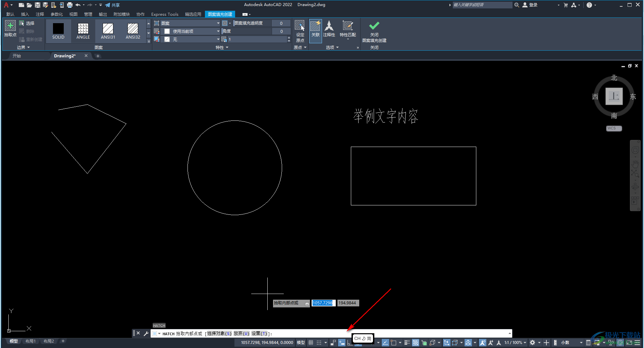Open the 注释 (Annotate) ribbon tab
The width and height of the screenshot is (644, 348).
coord(40,14)
